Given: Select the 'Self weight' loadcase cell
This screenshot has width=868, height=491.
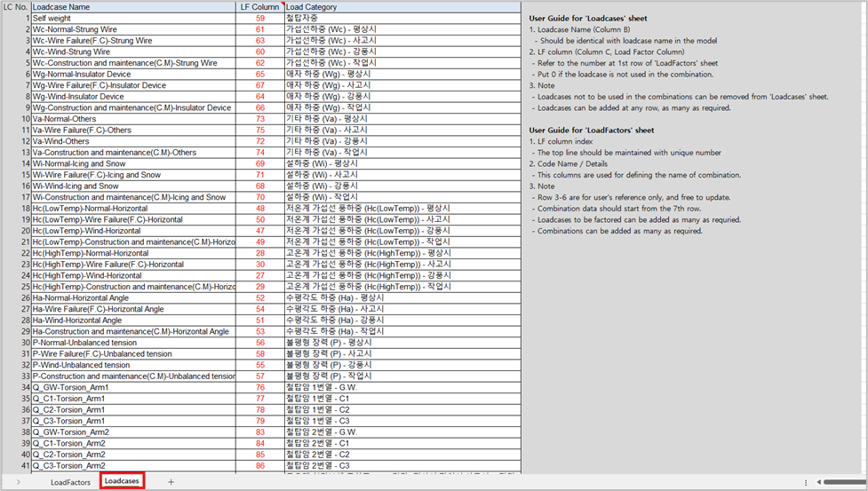Looking at the screenshot, I should [52, 18].
